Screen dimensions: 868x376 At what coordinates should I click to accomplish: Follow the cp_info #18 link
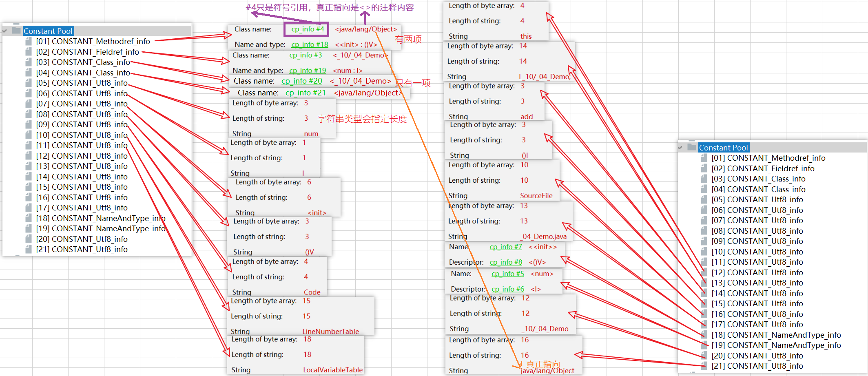tap(310, 44)
